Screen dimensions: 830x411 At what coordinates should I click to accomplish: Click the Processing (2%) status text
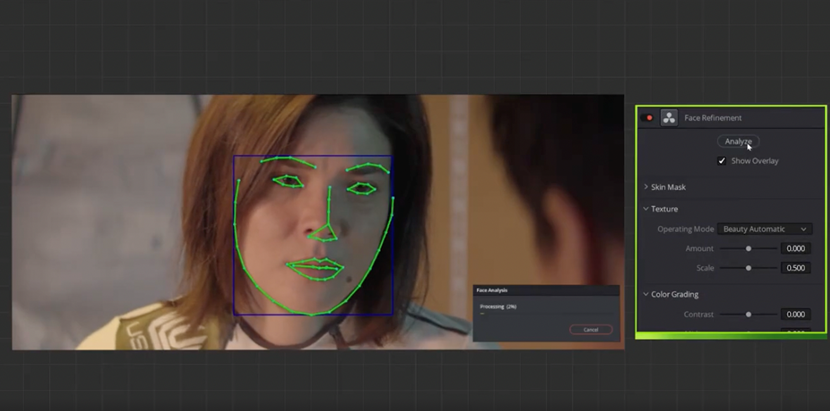(x=498, y=307)
